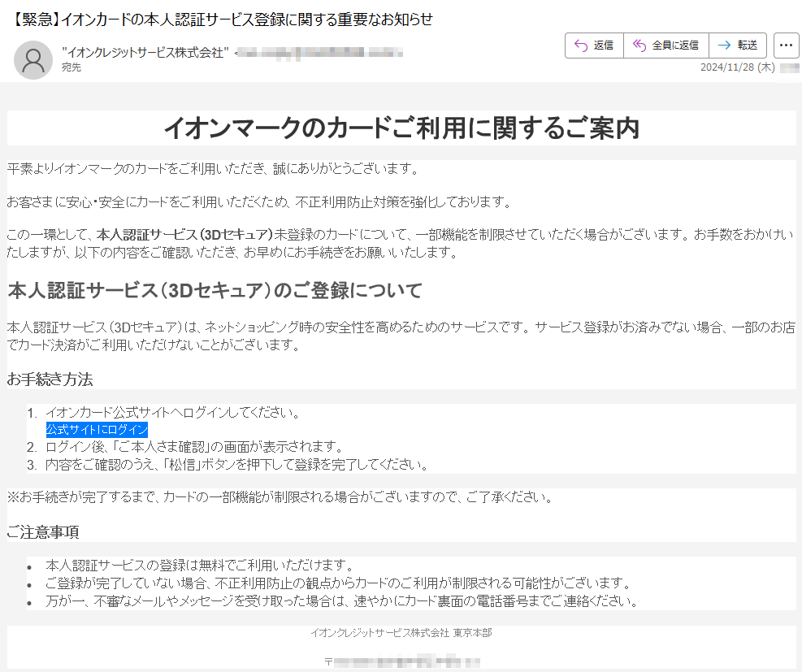Viewport: 802px width, 672px height.
Task: Click the ご注意事項 heading
Action: (43, 532)
